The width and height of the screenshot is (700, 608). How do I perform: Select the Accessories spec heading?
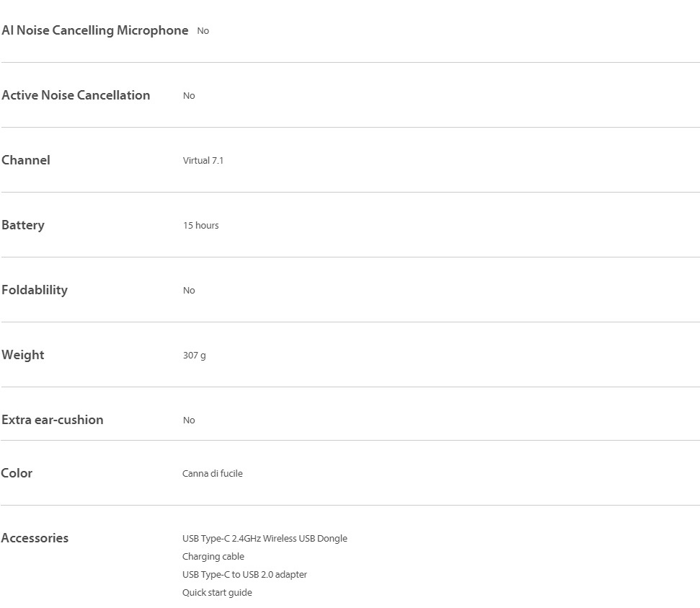[x=35, y=538]
